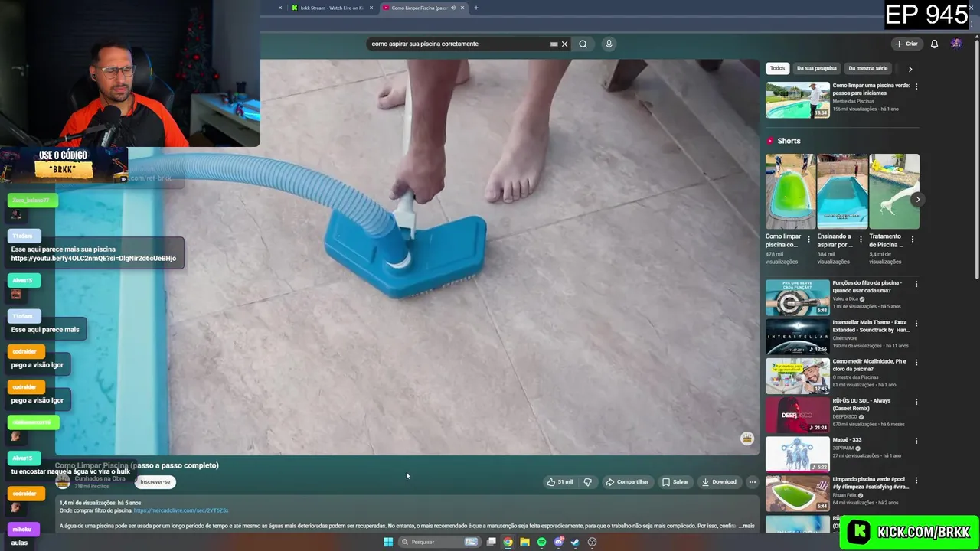Open options for Limpando piscina verde video

(916, 481)
